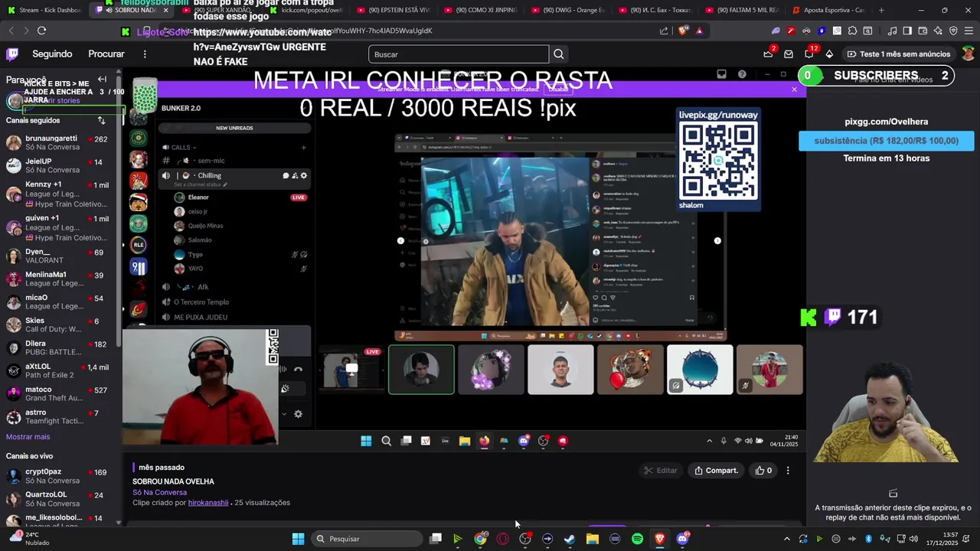Open hirokanashii profile link

coord(208,503)
